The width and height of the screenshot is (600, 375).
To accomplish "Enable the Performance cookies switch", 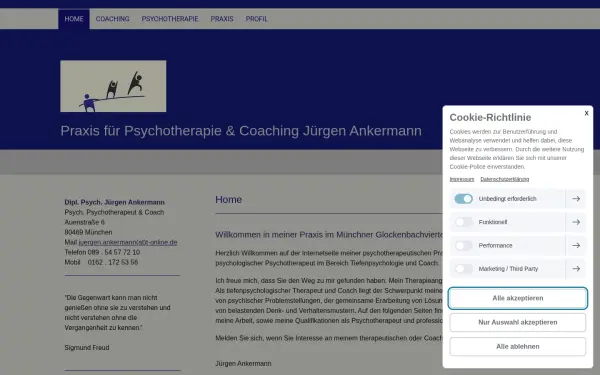I will point(463,245).
